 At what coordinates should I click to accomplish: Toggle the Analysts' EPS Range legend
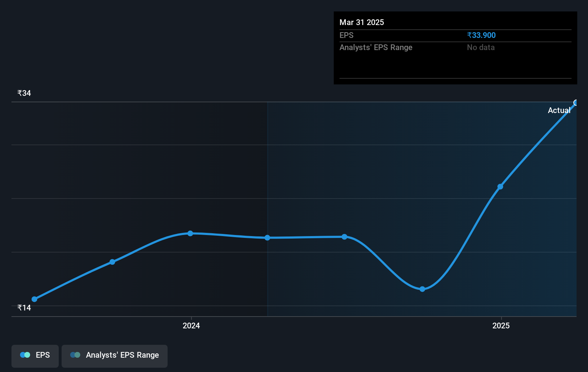coord(115,356)
